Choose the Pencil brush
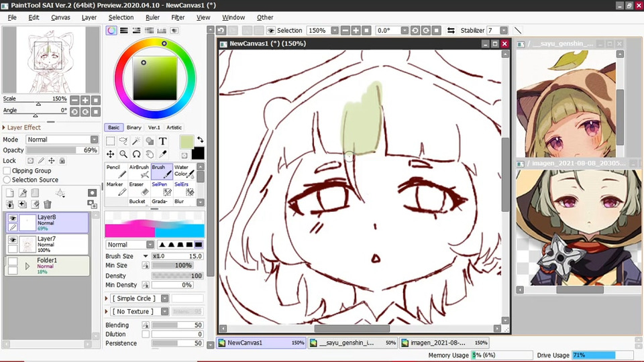 (x=116, y=171)
